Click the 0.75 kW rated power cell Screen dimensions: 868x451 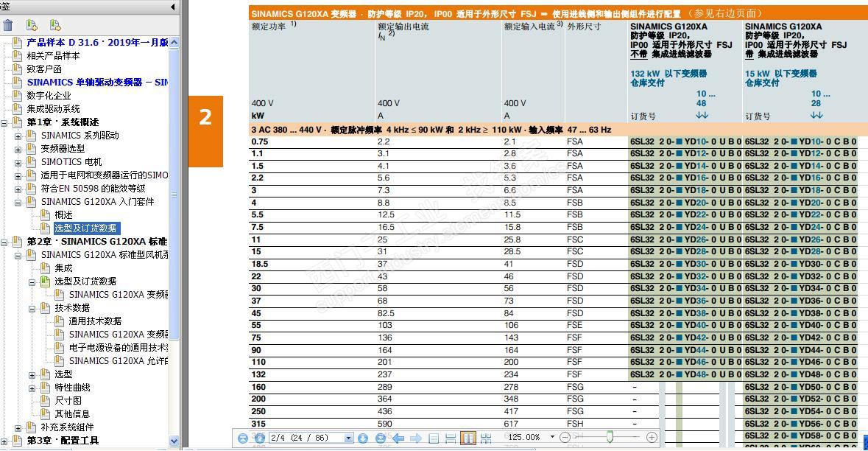click(x=260, y=141)
